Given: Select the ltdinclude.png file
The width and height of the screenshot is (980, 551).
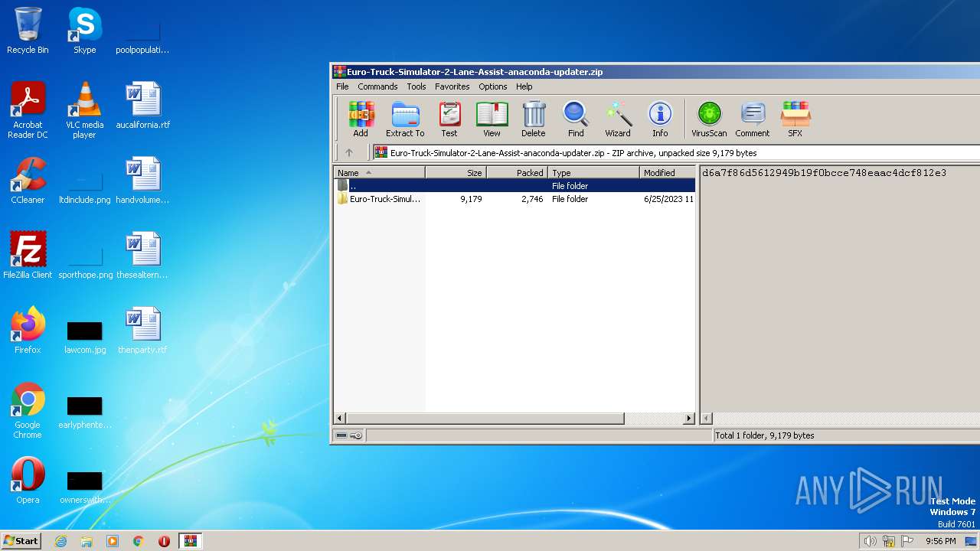Looking at the screenshot, I should click(x=84, y=187).
